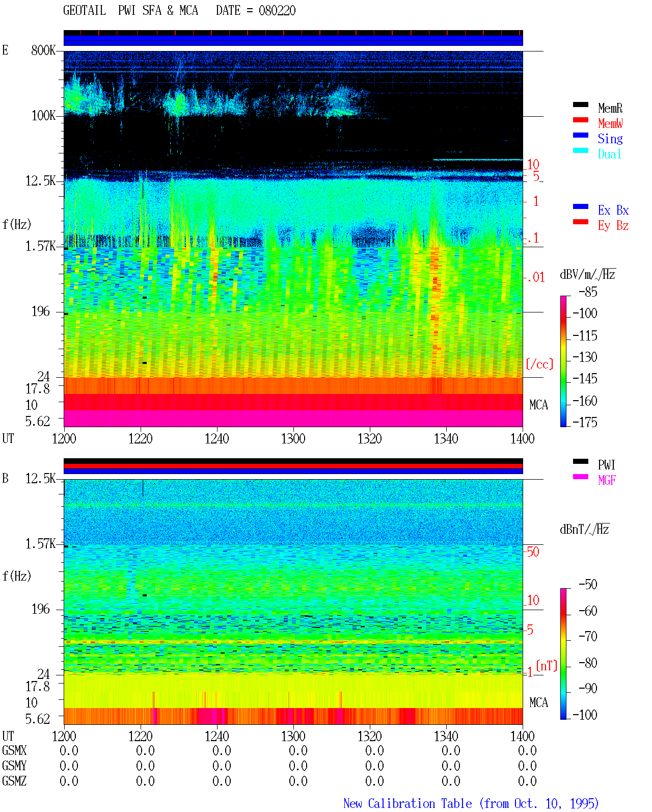Select the 'Dual' legend label

(610, 154)
